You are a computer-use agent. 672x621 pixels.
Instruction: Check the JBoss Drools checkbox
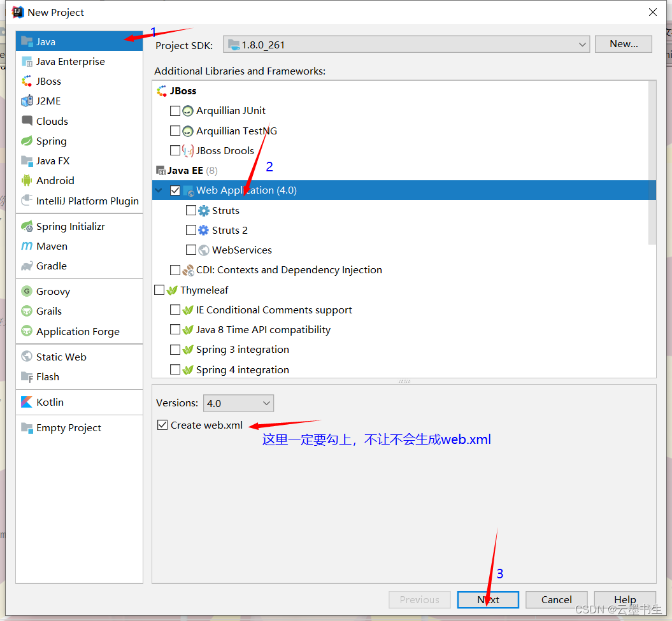175,150
